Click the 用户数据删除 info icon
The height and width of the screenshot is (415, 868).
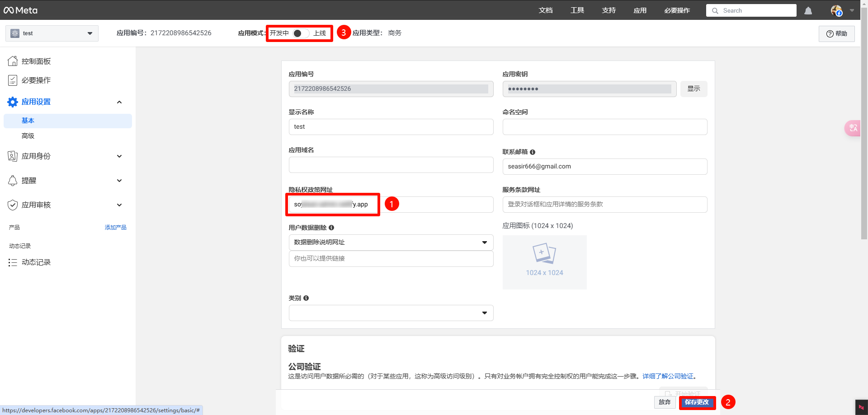coord(331,228)
